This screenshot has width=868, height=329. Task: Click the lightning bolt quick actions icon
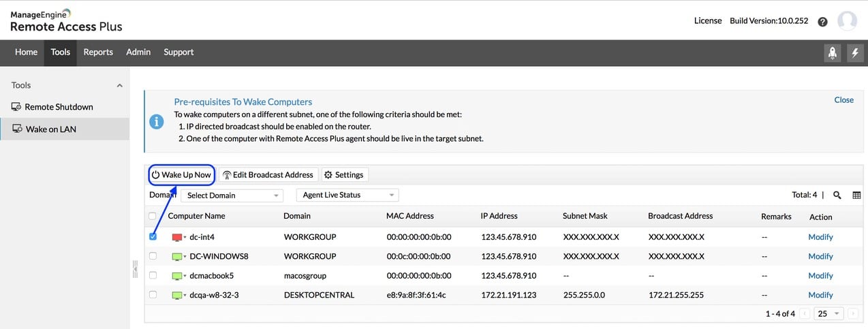click(x=855, y=53)
